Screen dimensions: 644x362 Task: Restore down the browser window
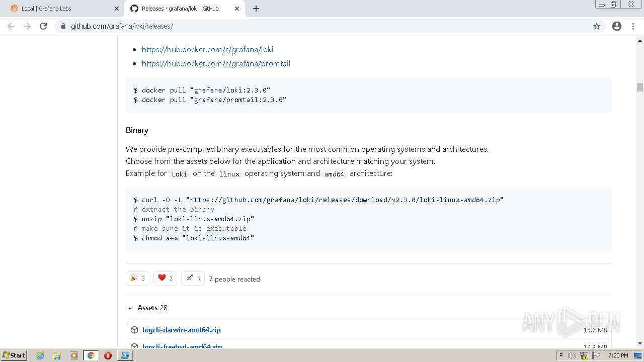(x=614, y=4)
